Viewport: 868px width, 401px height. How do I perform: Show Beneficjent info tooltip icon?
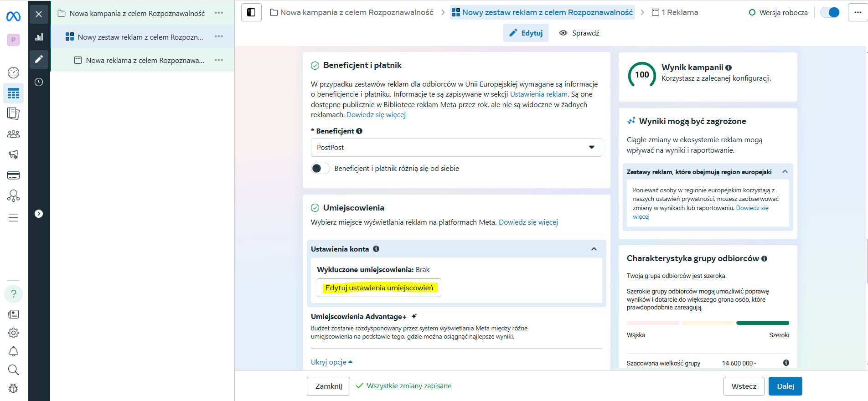(x=359, y=131)
